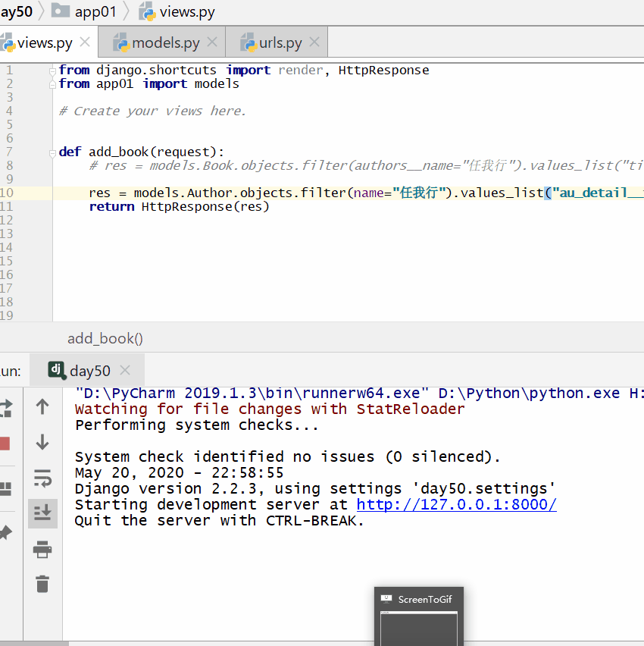Toggle soft-wrap in the Run console
Image resolution: width=644 pixels, height=646 pixels.
coord(42,478)
